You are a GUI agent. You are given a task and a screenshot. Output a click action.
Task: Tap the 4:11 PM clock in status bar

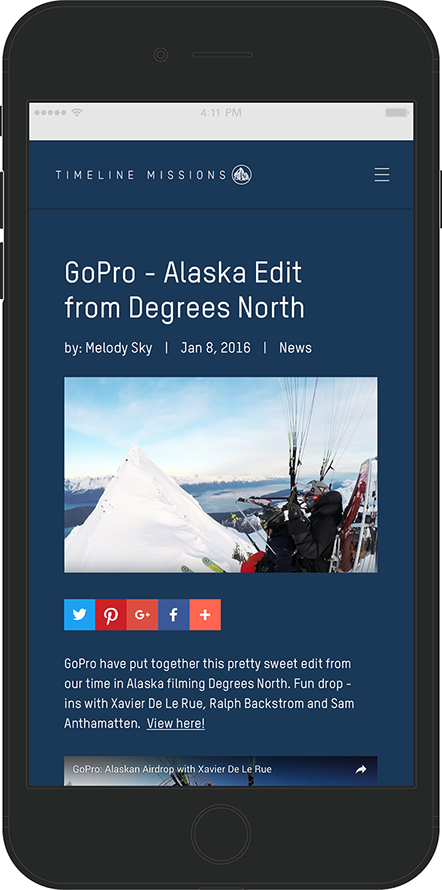pyautogui.click(x=221, y=113)
